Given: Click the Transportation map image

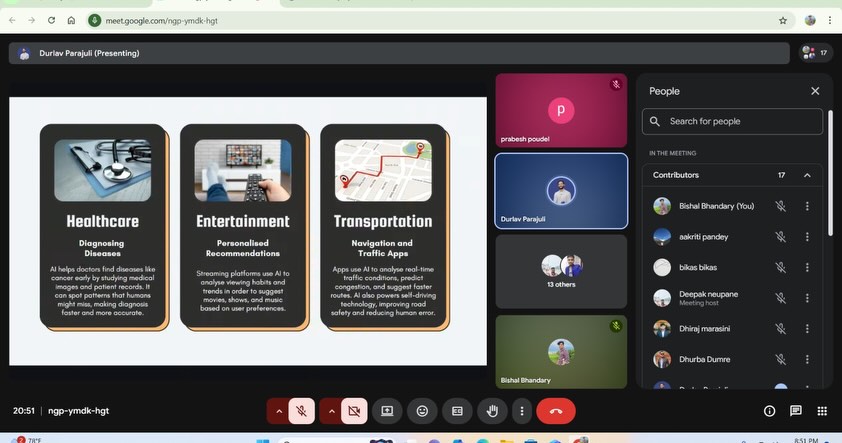Looking at the screenshot, I should click(x=383, y=171).
